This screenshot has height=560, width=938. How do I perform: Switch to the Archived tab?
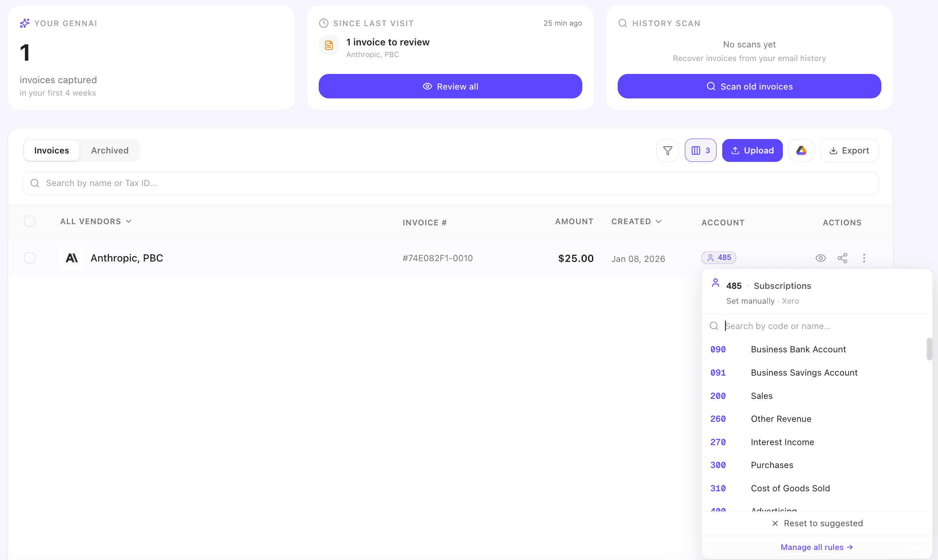110,151
